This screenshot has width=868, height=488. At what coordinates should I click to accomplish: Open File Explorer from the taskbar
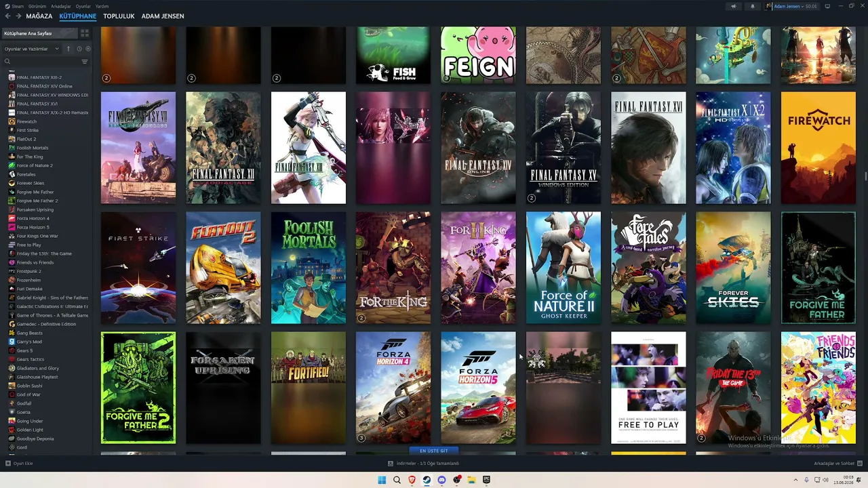click(471, 480)
